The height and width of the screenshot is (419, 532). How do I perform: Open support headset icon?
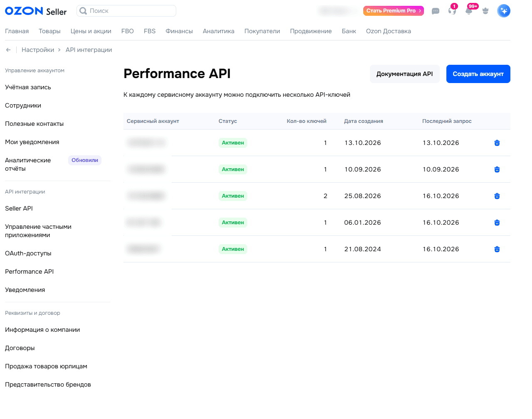(452, 11)
